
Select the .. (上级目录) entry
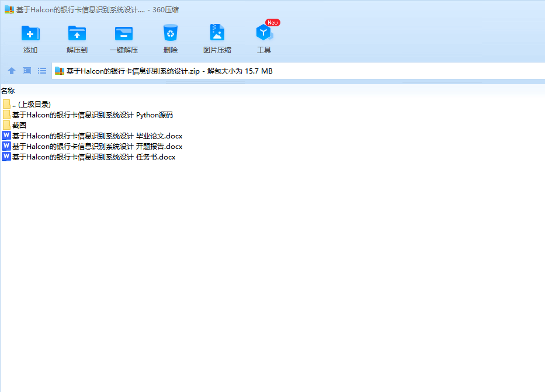(32, 104)
